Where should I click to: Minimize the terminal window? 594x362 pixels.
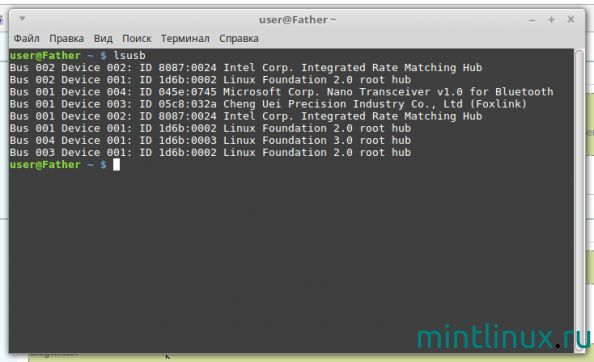coord(532,20)
